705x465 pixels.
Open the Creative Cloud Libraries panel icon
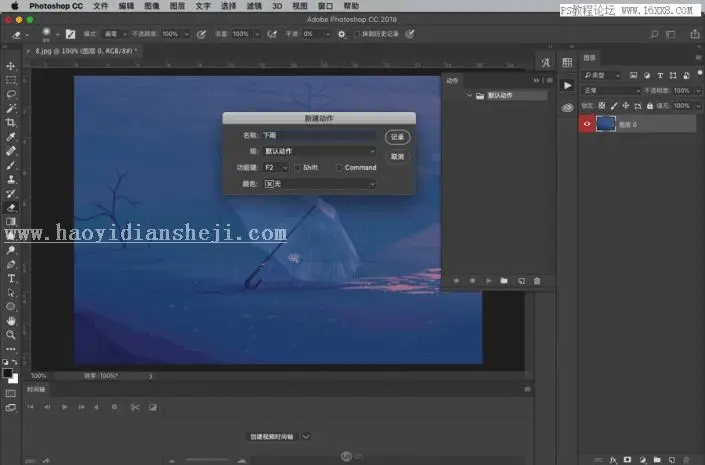click(x=567, y=107)
